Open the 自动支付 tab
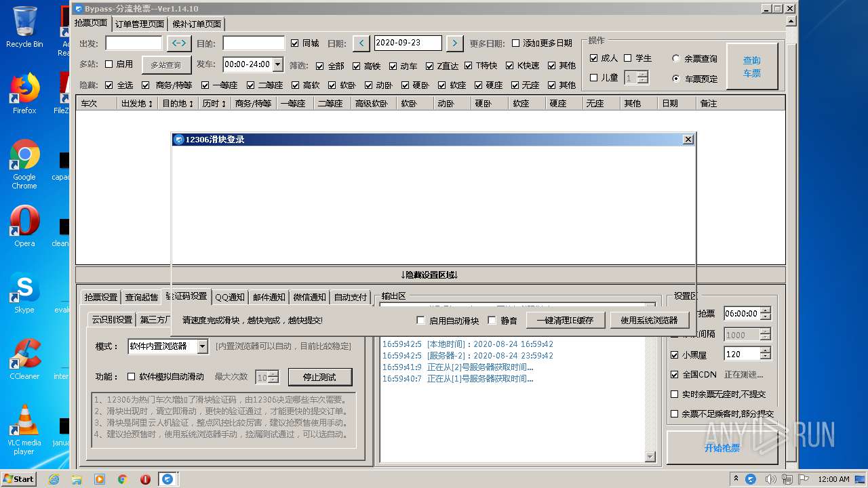The image size is (868, 488). pyautogui.click(x=351, y=297)
